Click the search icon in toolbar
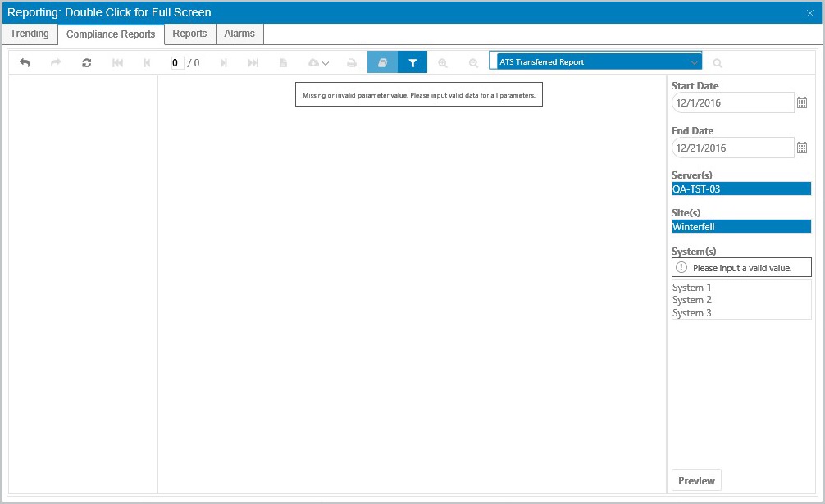This screenshot has height=504, width=825. [718, 62]
